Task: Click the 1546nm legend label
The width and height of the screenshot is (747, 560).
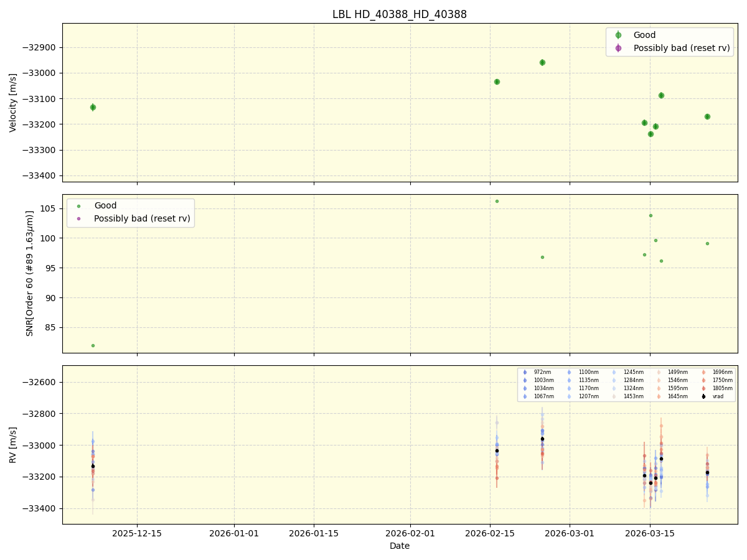Action: click(678, 380)
